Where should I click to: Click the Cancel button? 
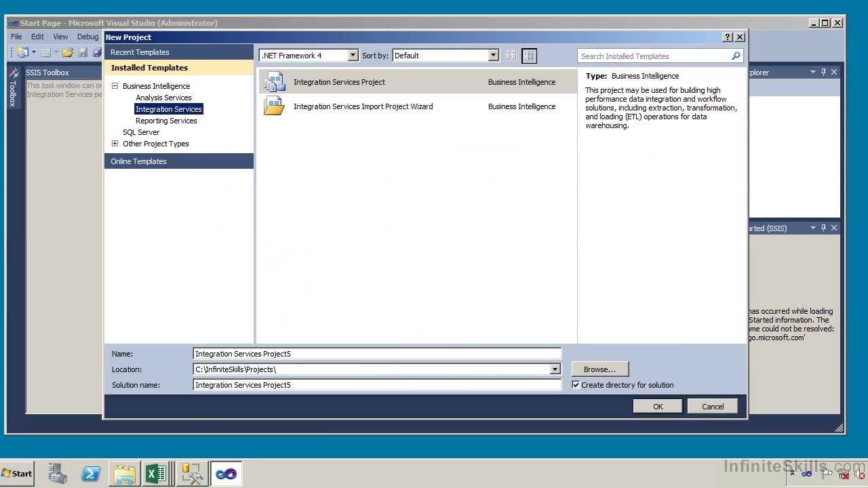pos(713,407)
